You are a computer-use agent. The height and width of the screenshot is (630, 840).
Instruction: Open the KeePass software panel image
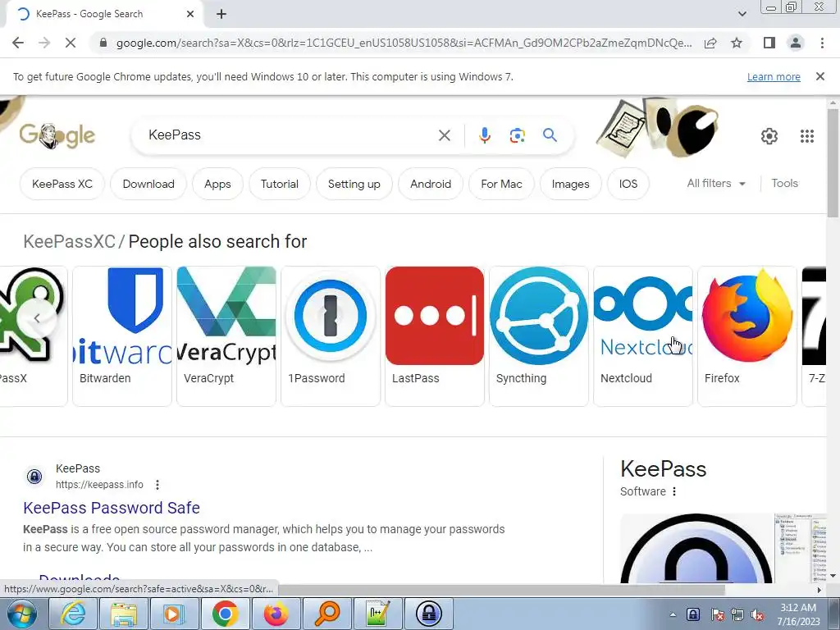click(x=697, y=548)
